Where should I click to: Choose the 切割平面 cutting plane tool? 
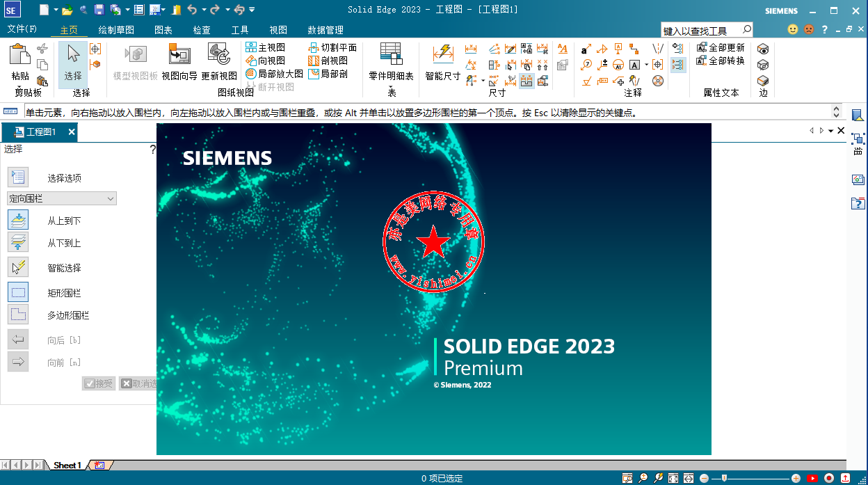click(x=332, y=47)
